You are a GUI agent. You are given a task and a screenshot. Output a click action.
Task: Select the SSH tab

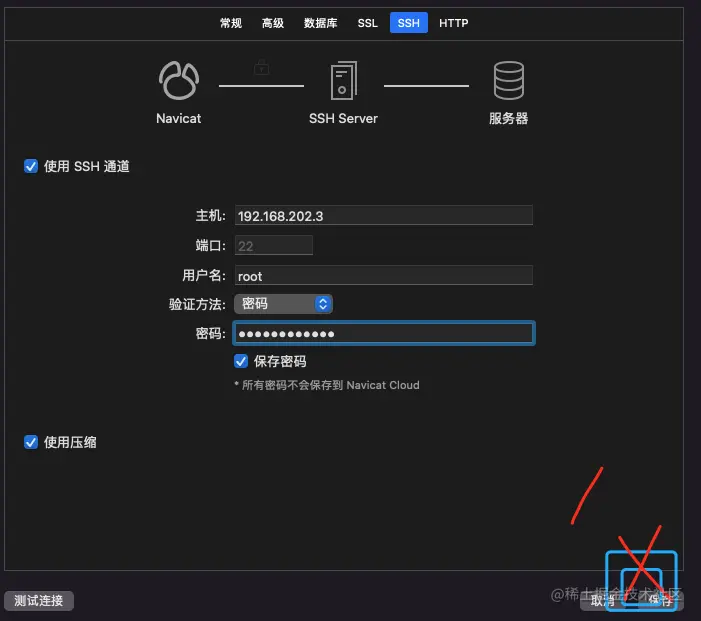pyautogui.click(x=409, y=23)
